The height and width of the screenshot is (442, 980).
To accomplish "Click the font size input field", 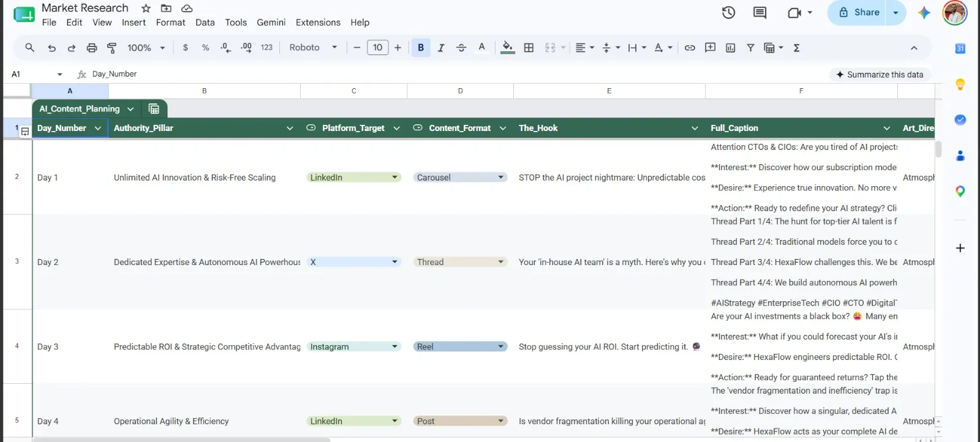I will click(378, 48).
